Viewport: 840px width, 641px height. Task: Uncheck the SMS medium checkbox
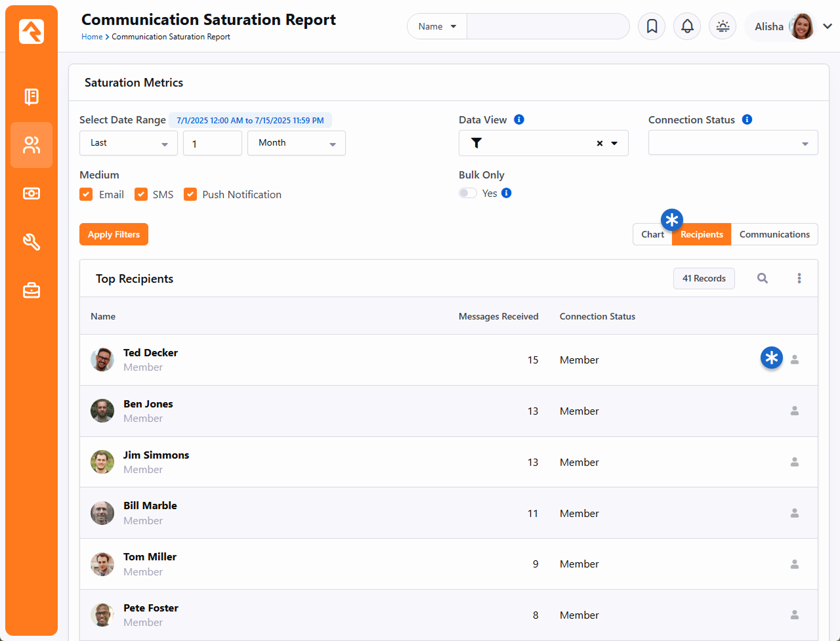point(141,194)
